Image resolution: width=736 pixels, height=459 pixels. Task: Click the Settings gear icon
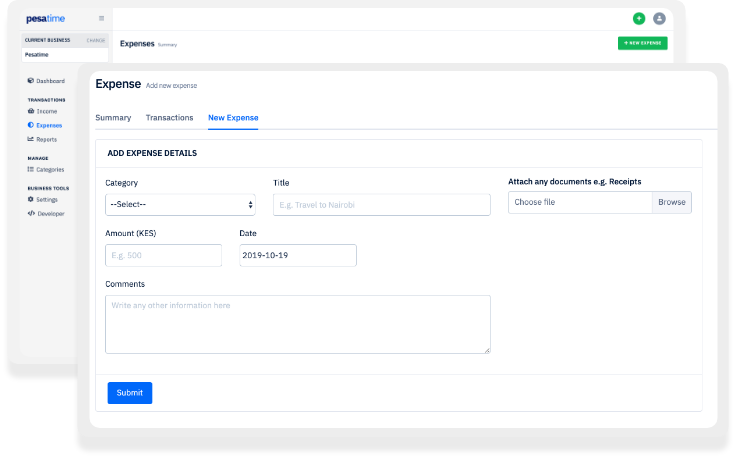[31, 199]
